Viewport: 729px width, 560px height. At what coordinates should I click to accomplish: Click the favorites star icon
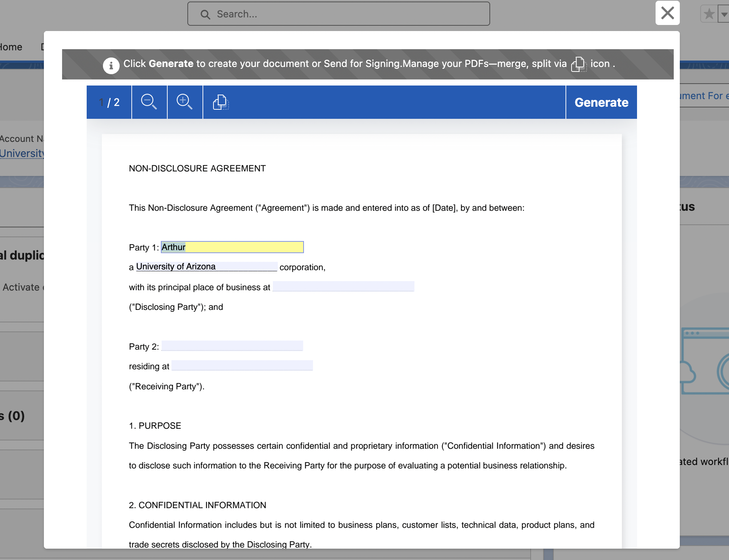pos(709,14)
